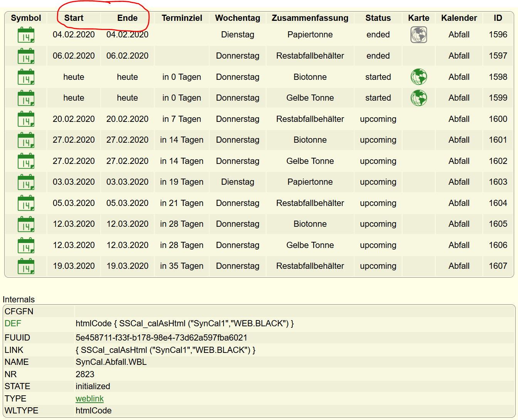Click calendar icon for event ID 1602
This screenshot has height=420, width=518.
click(26, 161)
